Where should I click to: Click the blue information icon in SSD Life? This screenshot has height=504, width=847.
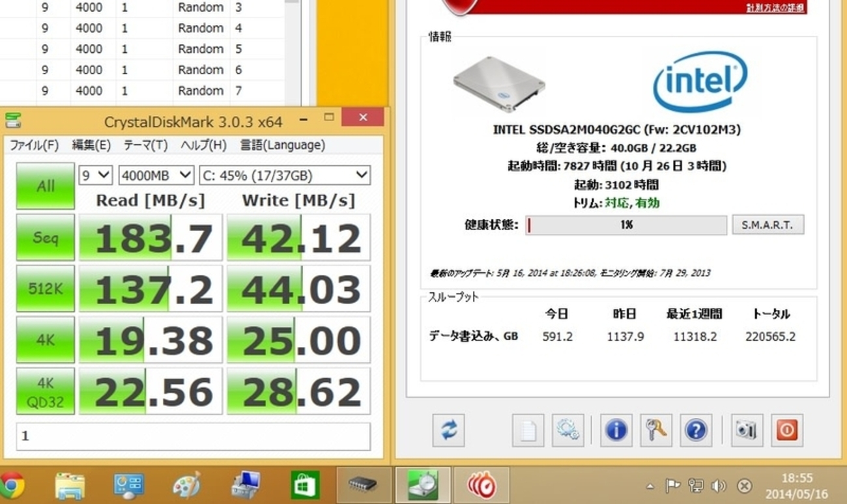click(x=616, y=430)
